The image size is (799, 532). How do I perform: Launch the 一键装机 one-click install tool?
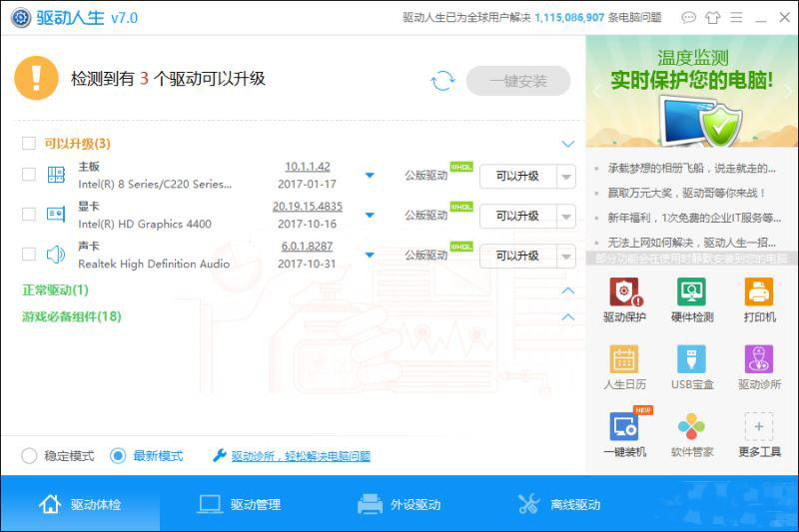point(624,434)
